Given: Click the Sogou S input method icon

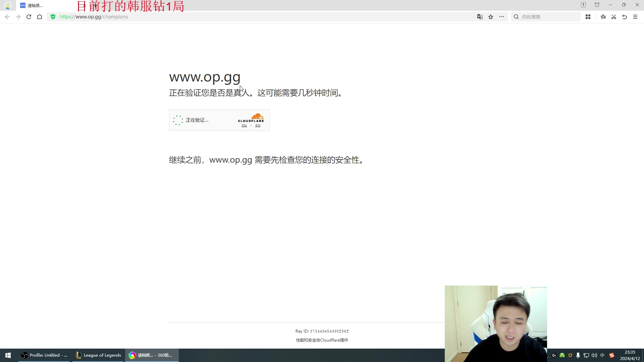Looking at the screenshot, I should pyautogui.click(x=612, y=355).
